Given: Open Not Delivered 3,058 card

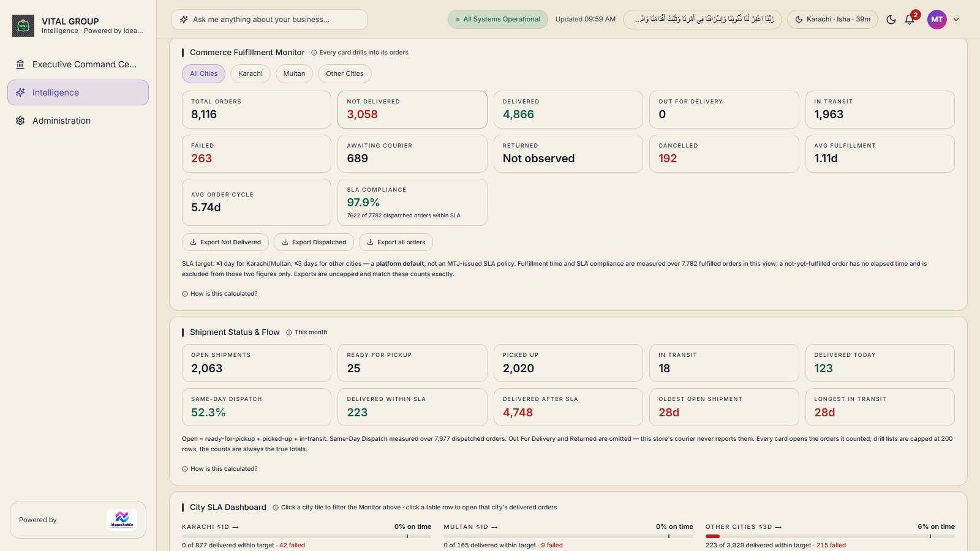Looking at the screenshot, I should (412, 110).
